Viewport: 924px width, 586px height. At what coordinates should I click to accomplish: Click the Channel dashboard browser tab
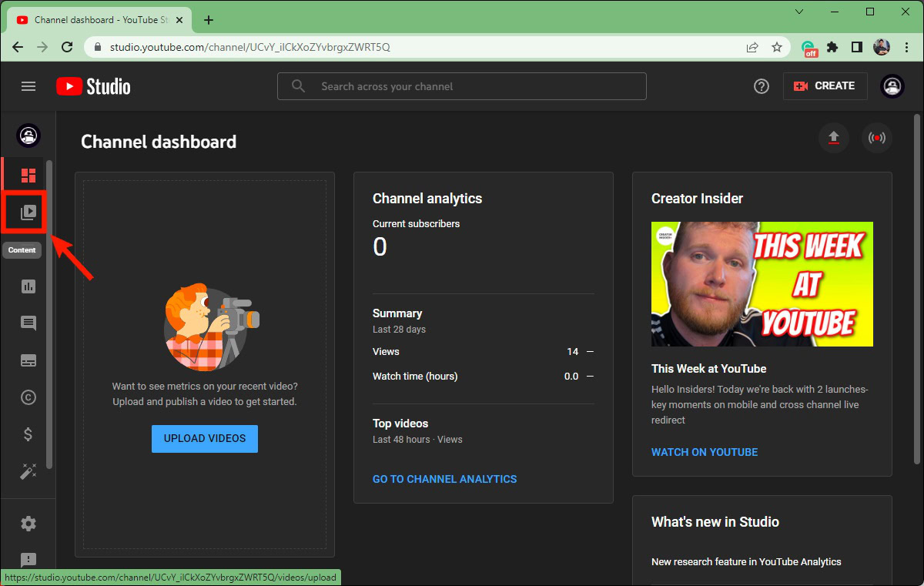click(x=96, y=20)
